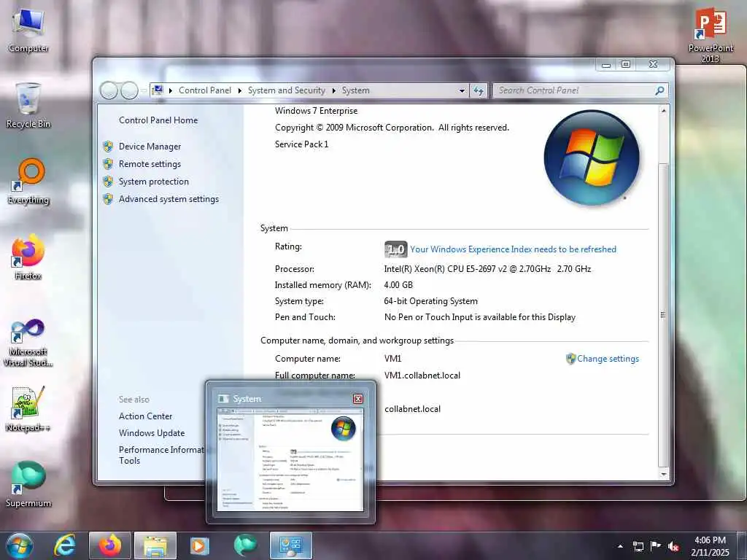Viewport: 747px width, 560px height.
Task: Click Change settings link
Action: coord(608,359)
